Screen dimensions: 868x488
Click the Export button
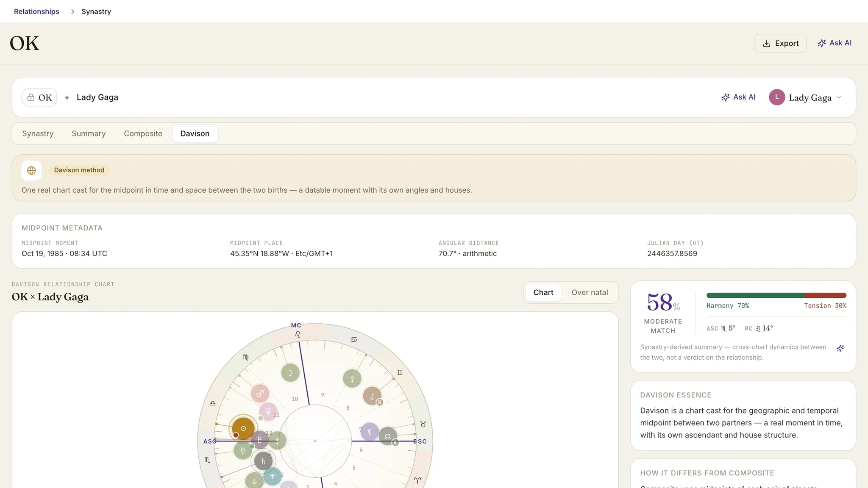click(x=780, y=43)
